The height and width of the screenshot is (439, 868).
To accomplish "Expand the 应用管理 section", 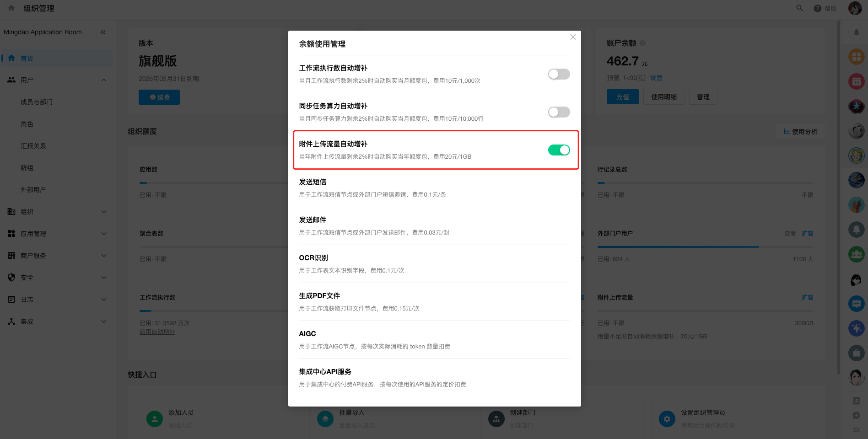I will click(104, 234).
